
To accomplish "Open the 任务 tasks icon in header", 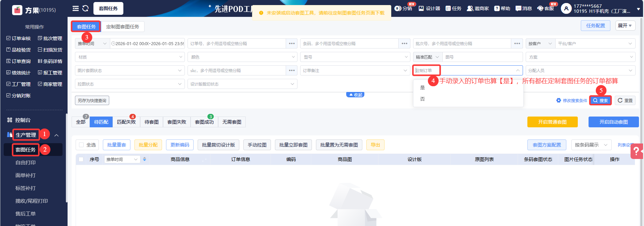I will click(453, 8).
